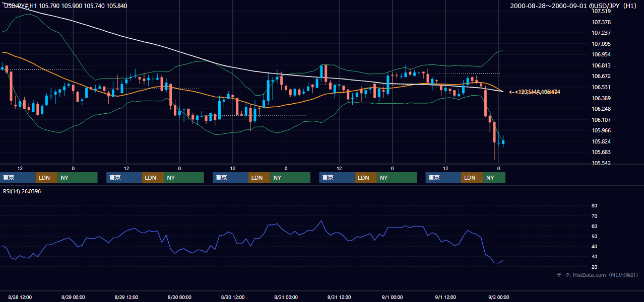Viewport: 644px width, 302px height.
Task: Click the 106.954 price axis label
Action: pyautogui.click(x=601, y=54)
